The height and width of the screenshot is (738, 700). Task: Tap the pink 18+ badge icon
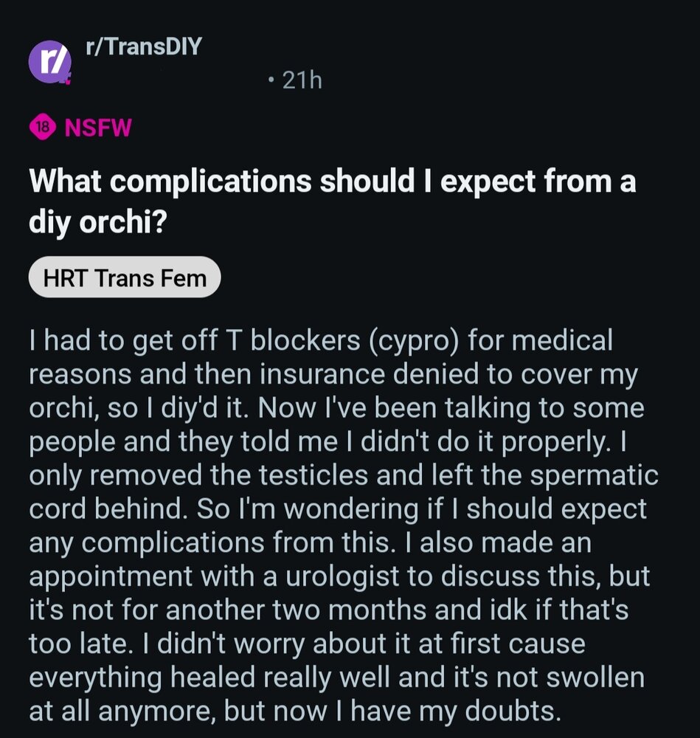43,127
